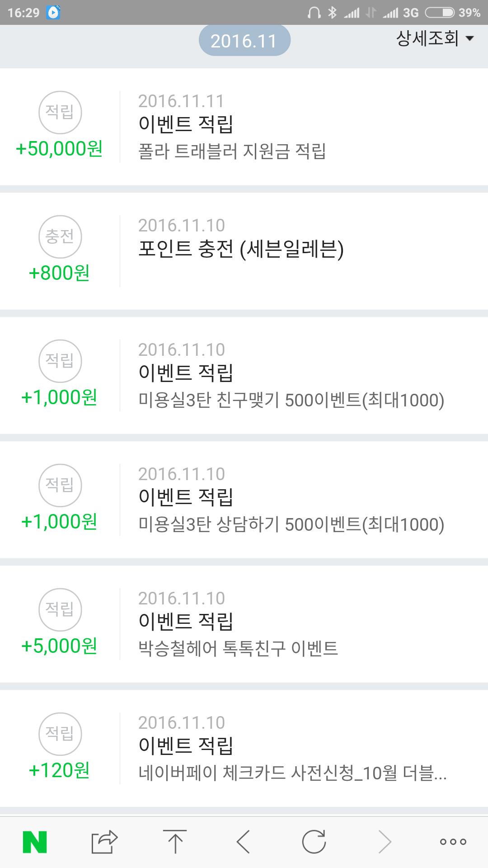This screenshot has width=488, height=868.
Task: Tap the 적립 badge above +50,000원
Action: point(60,112)
